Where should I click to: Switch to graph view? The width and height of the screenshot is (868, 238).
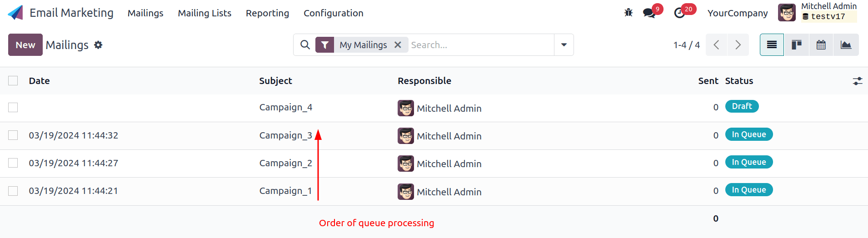click(x=846, y=45)
